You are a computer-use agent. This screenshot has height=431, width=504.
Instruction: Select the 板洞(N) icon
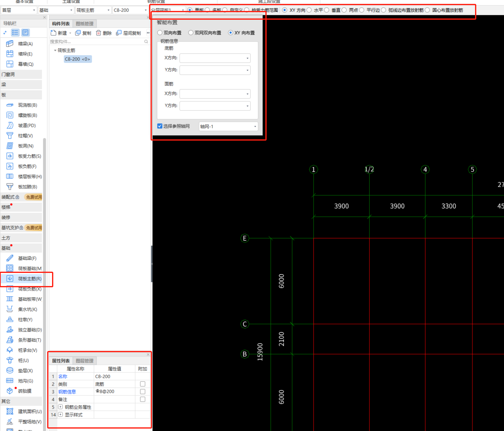click(x=10, y=146)
